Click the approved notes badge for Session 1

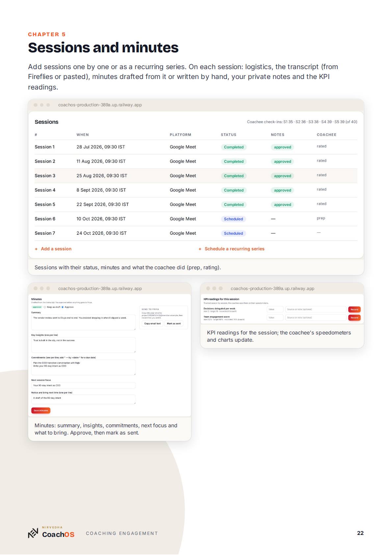click(x=282, y=147)
